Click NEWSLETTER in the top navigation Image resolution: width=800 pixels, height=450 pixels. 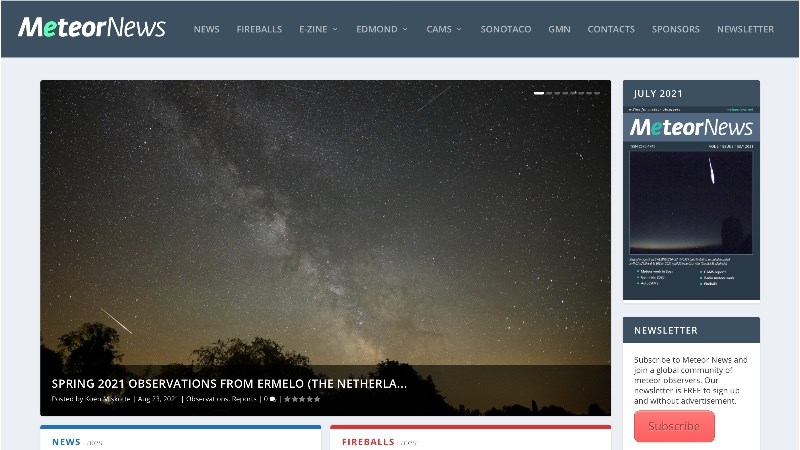point(745,29)
